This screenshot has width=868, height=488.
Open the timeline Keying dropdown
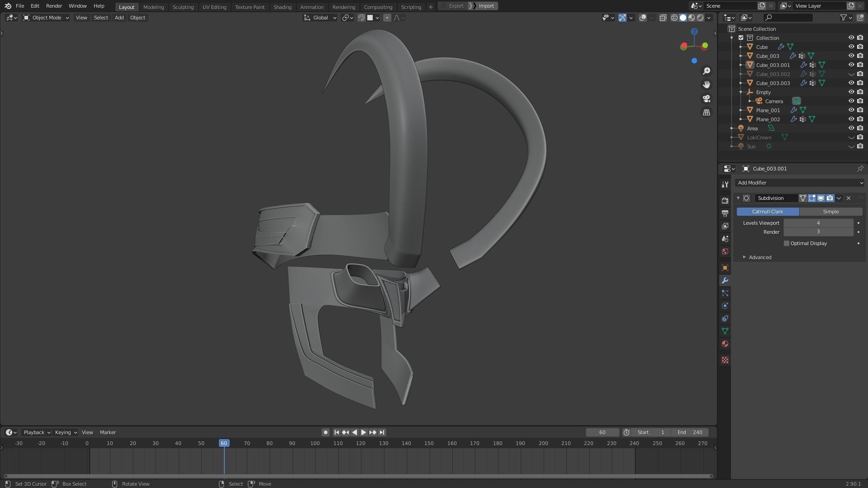click(x=66, y=432)
